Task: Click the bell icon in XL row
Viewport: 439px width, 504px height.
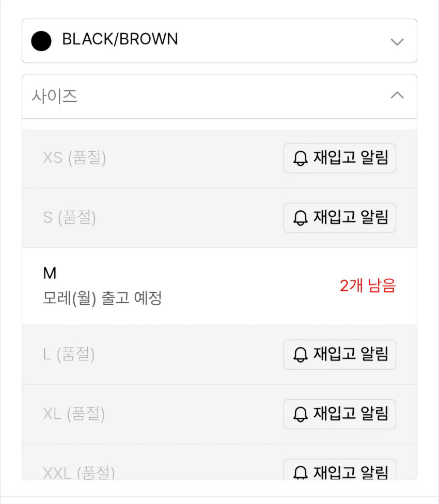Action: point(300,414)
